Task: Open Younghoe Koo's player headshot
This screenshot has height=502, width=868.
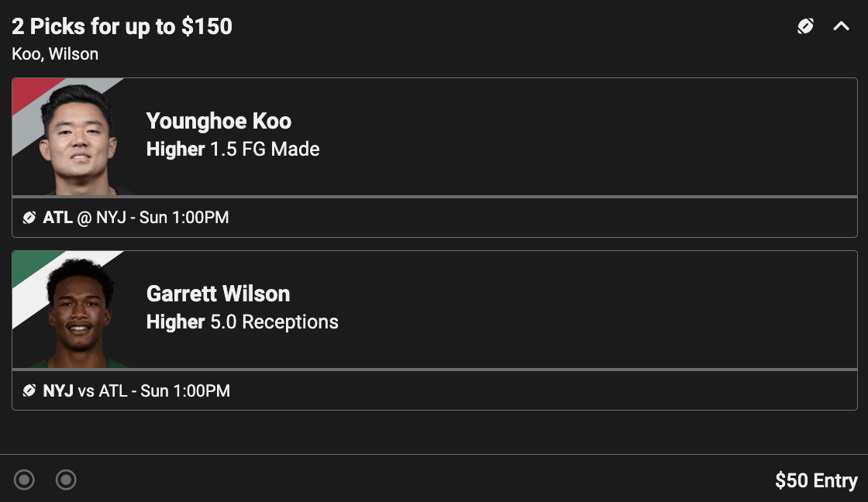Action: (78, 139)
